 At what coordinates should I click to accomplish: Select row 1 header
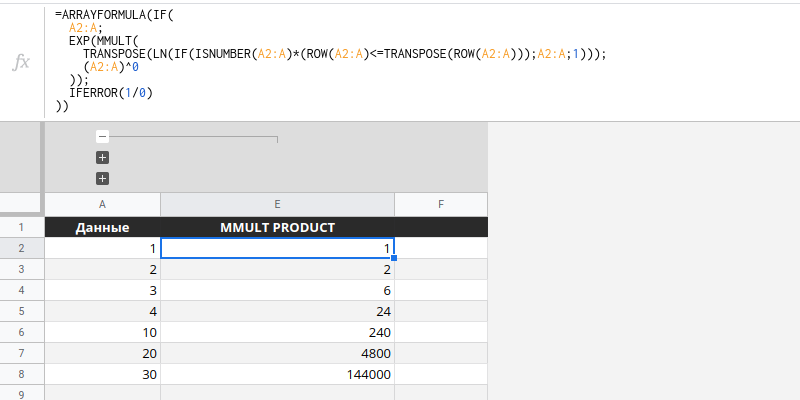[x=21, y=227]
